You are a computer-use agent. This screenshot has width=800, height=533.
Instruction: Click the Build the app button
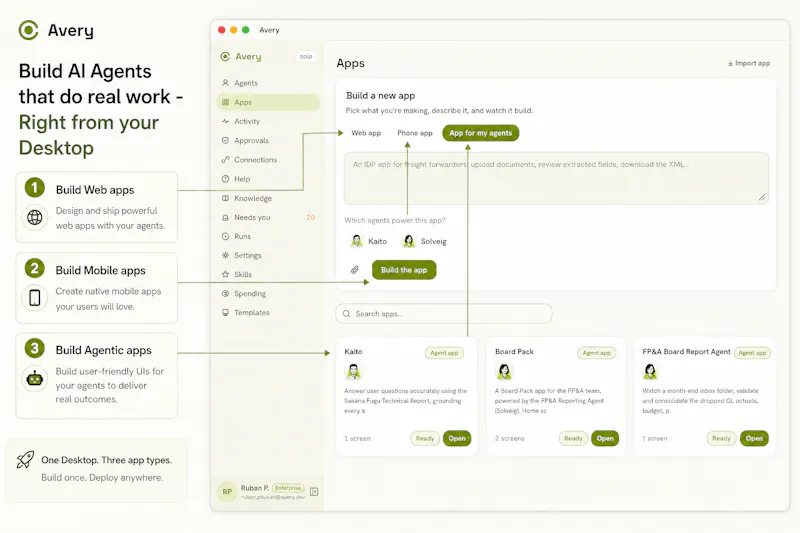pos(404,270)
